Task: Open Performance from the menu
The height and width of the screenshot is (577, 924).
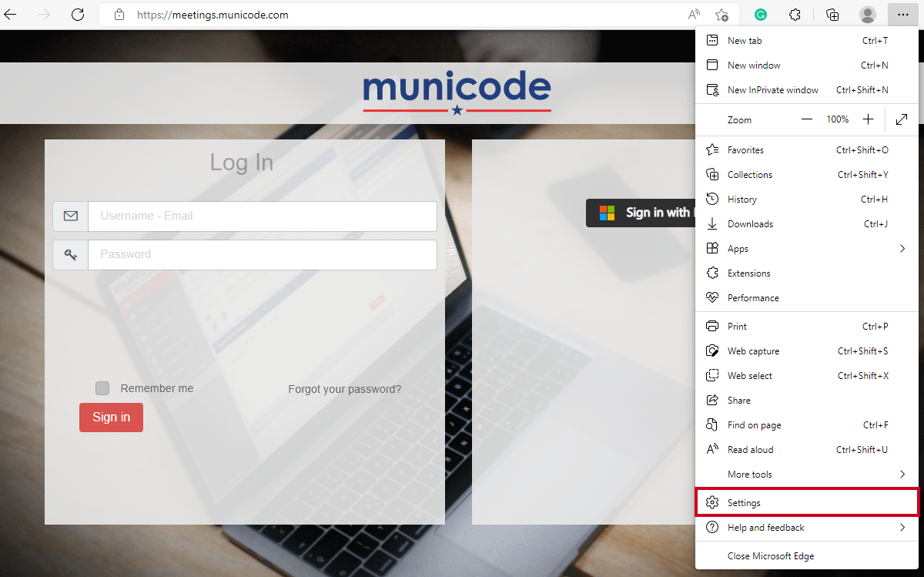Action: point(806,298)
